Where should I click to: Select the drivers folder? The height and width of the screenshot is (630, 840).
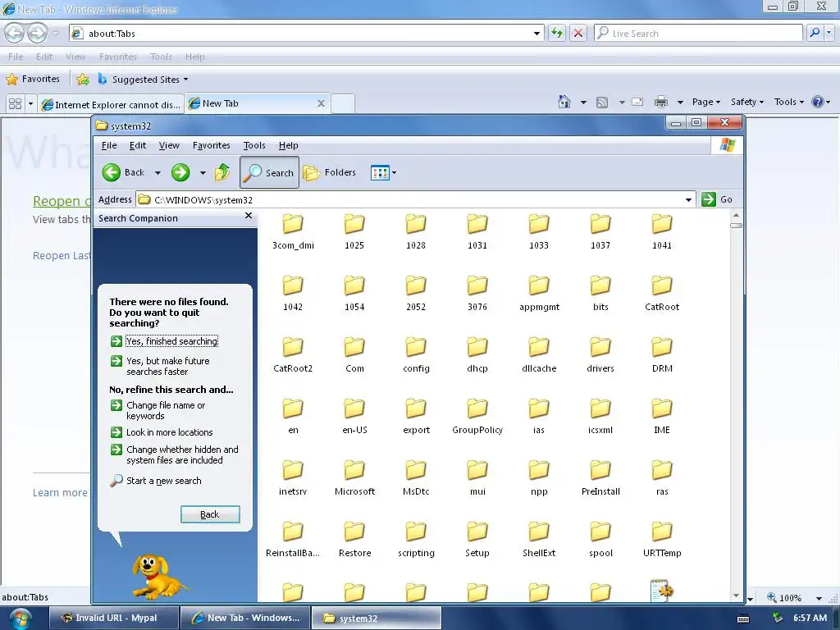pos(600,354)
